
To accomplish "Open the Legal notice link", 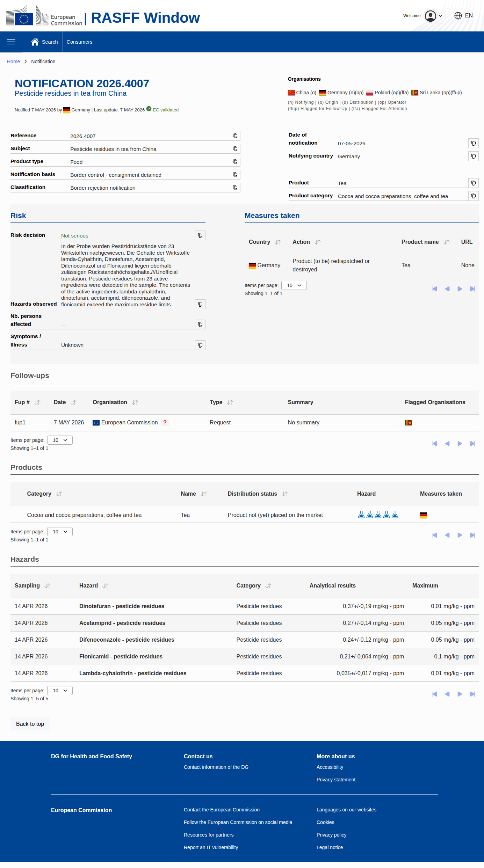I will pyautogui.click(x=330, y=847).
